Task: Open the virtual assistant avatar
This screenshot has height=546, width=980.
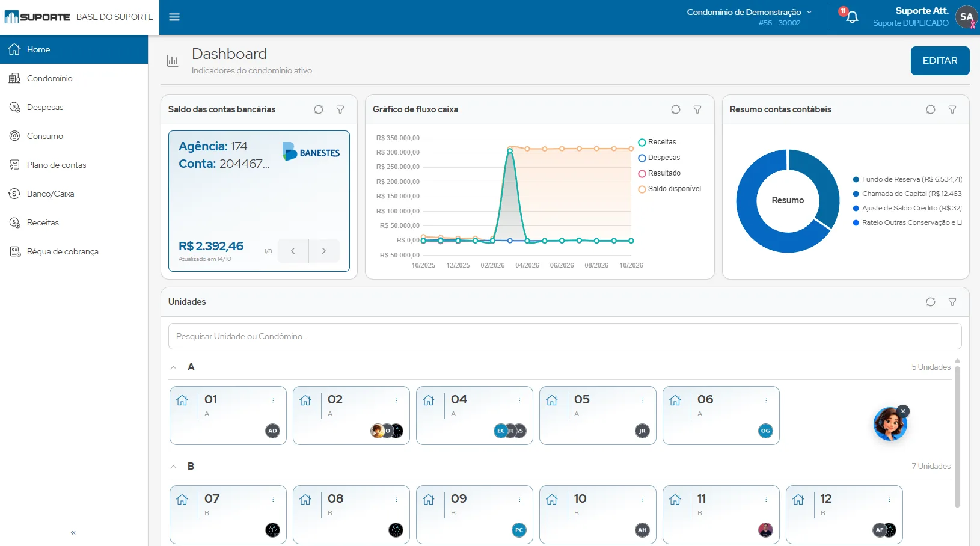Action: 890,424
